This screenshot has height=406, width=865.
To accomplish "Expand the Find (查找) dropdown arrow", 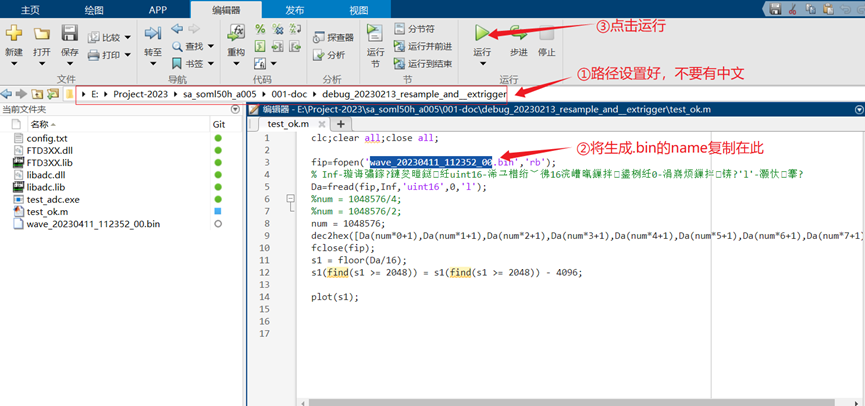I will [x=210, y=46].
